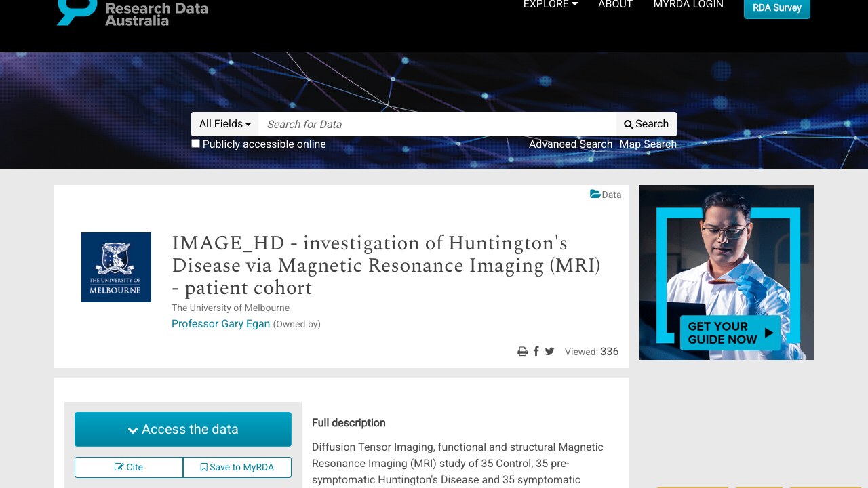Print this record with printer icon

(x=522, y=351)
